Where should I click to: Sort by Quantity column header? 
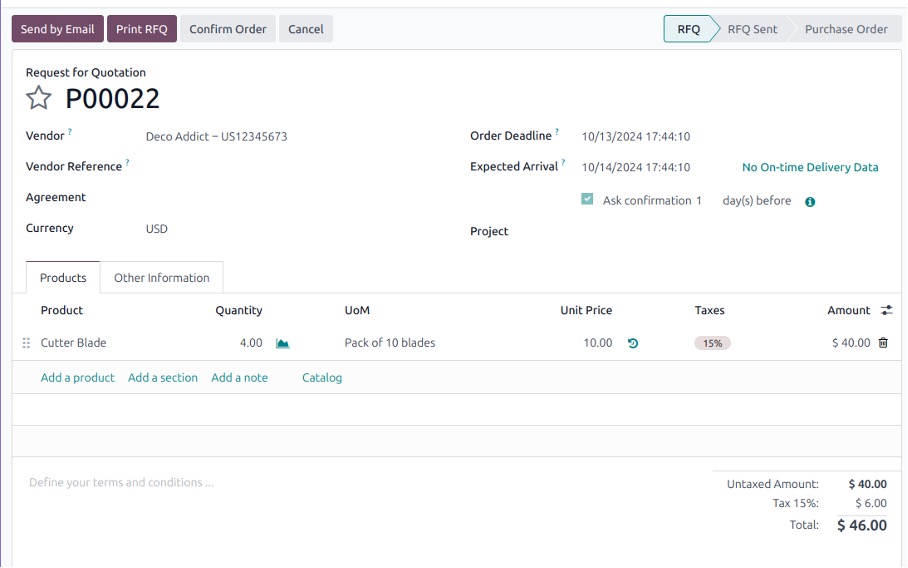pos(239,310)
